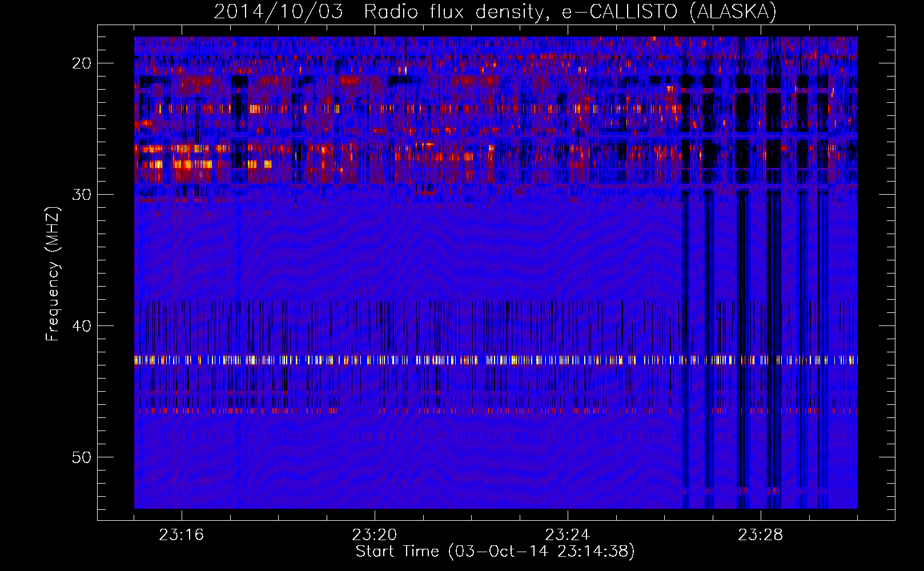
Task: Click the '23:16' time tick label
Action: coord(181,535)
